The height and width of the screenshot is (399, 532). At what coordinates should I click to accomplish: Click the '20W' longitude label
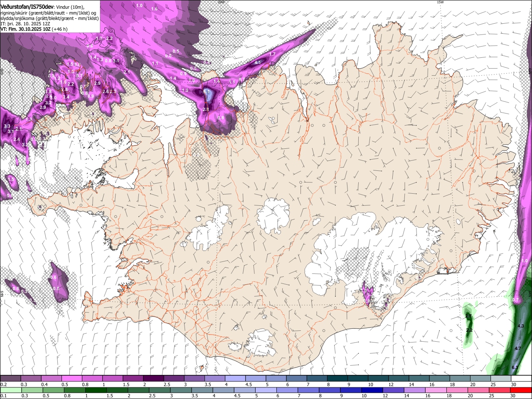[221, 2]
